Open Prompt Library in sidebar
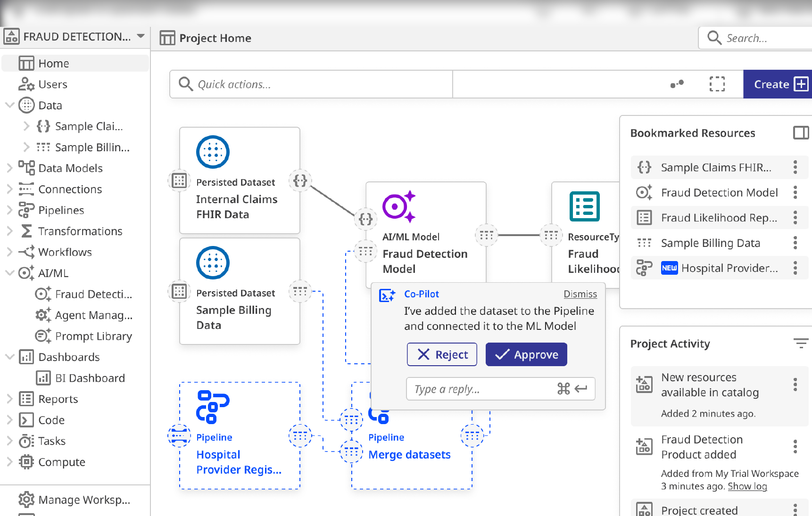This screenshot has width=812, height=516. [x=84, y=336]
